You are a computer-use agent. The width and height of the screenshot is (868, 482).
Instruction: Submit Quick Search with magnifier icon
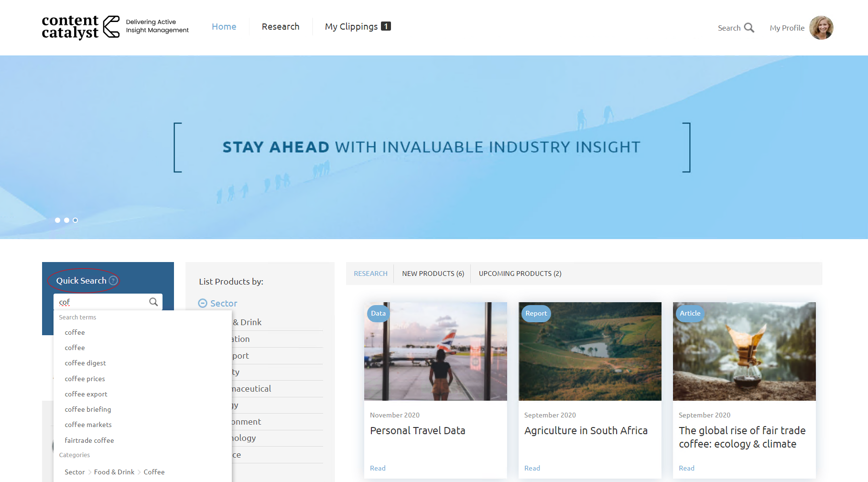tap(153, 302)
